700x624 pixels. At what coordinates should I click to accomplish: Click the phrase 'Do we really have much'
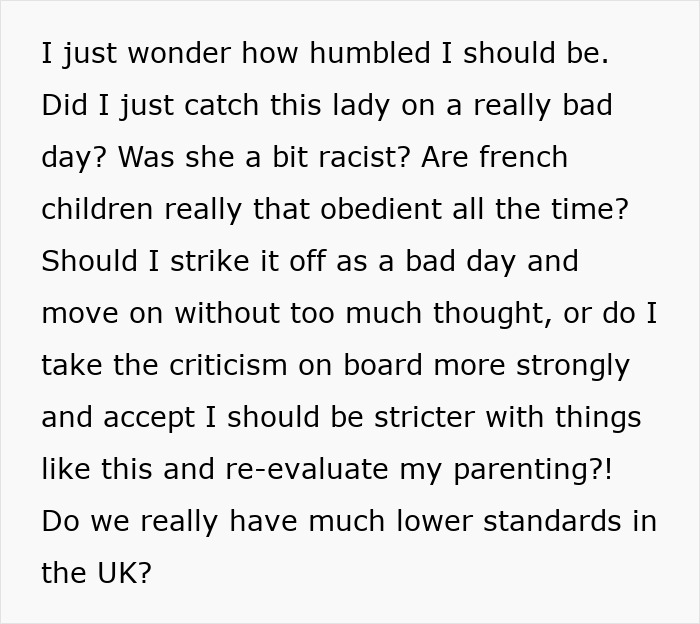click(x=213, y=522)
